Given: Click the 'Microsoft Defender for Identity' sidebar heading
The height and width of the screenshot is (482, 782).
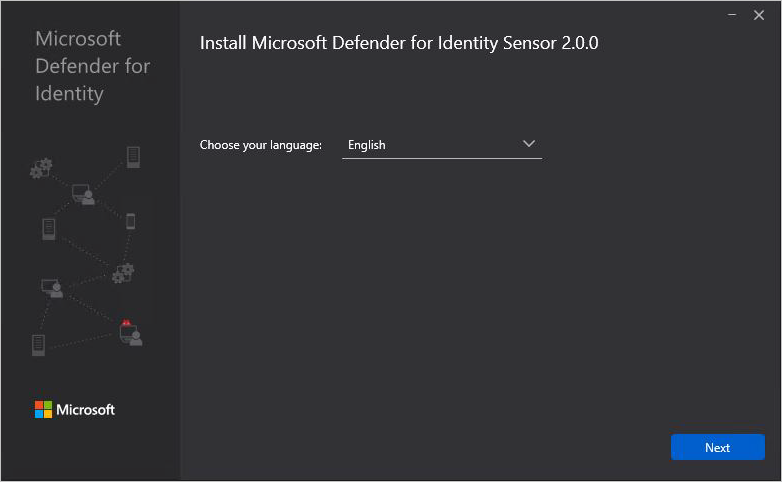Looking at the screenshot, I should pyautogui.click(x=92, y=66).
